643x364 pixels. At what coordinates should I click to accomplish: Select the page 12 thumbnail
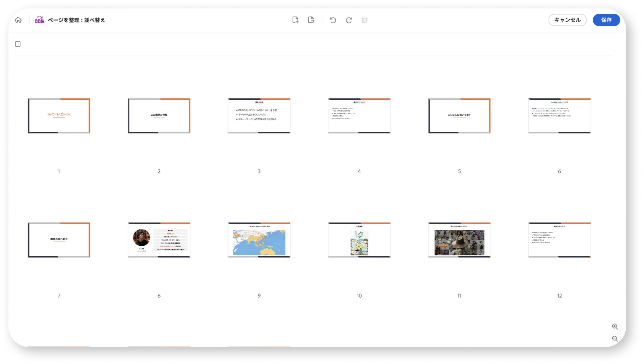pos(560,240)
